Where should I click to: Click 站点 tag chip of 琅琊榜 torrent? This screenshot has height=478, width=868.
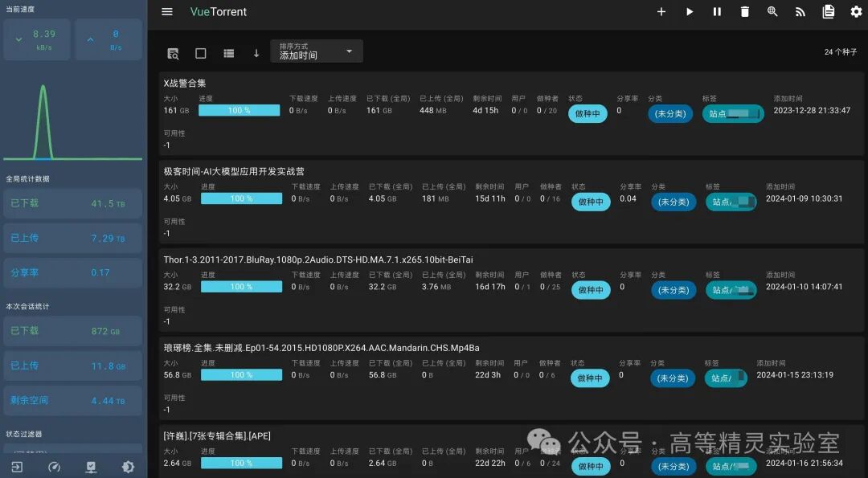point(726,378)
